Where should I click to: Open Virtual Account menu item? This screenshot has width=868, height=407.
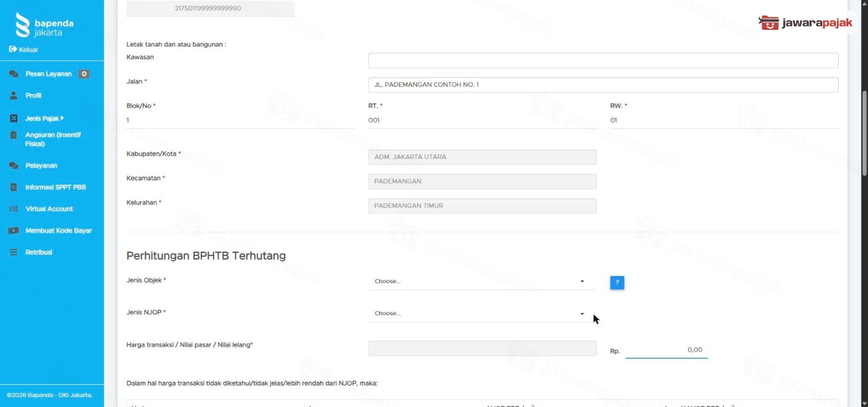pyautogui.click(x=49, y=209)
